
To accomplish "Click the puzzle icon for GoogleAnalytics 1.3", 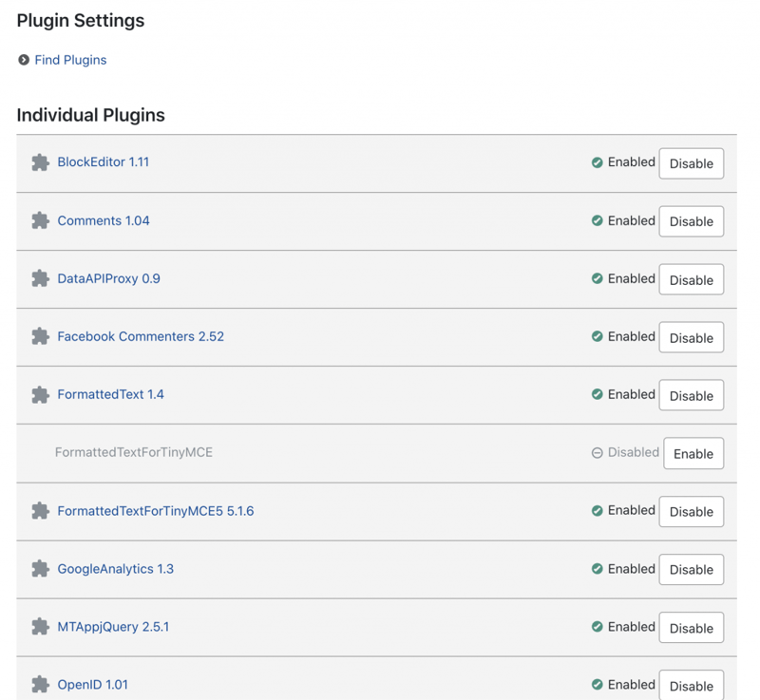I will coord(40,569).
